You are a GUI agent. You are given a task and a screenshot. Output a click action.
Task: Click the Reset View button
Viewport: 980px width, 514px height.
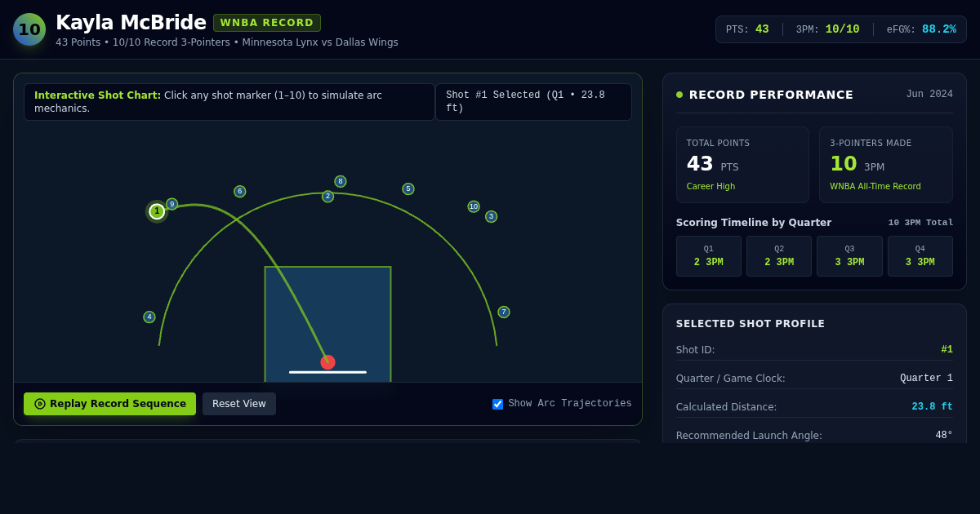239,404
